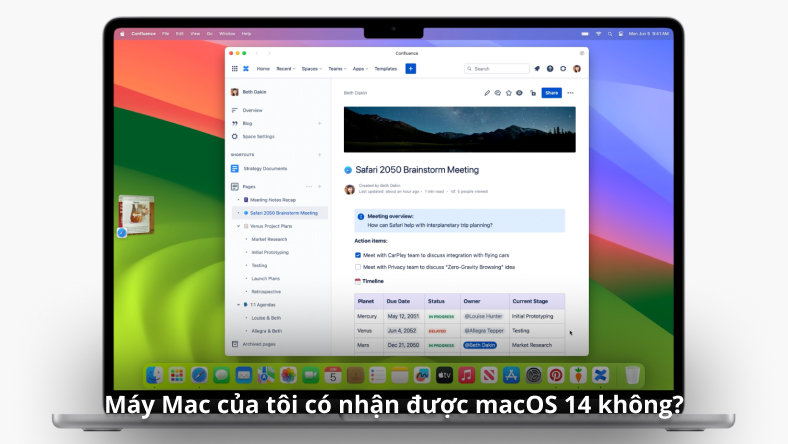Check the Privacy team action item
Viewport: 788px width, 444px height.
pyautogui.click(x=358, y=267)
